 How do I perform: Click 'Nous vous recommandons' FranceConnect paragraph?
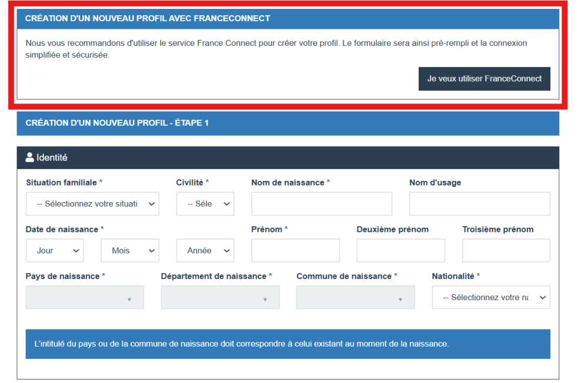[x=276, y=49]
